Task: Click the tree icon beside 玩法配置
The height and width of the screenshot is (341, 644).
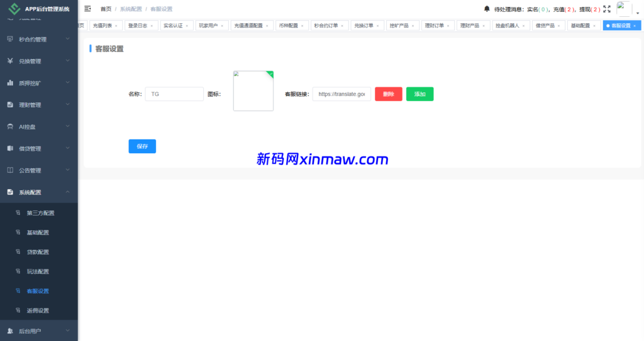Action: coord(18,271)
